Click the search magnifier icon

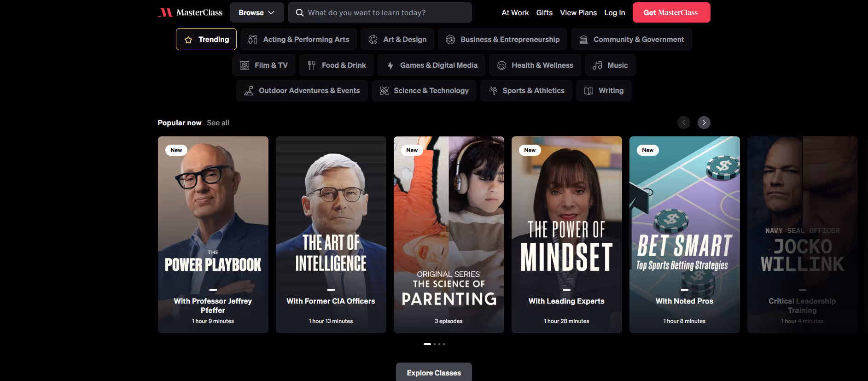(x=299, y=12)
